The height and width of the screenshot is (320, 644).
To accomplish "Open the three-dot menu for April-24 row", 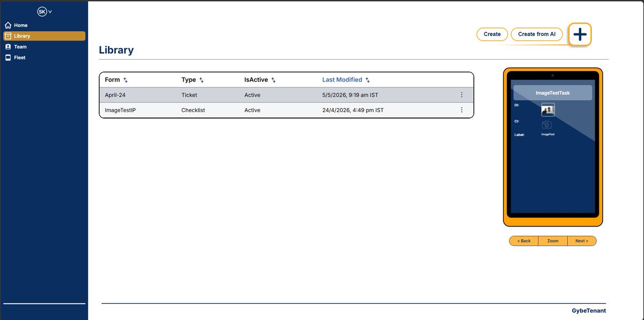I will tap(462, 95).
